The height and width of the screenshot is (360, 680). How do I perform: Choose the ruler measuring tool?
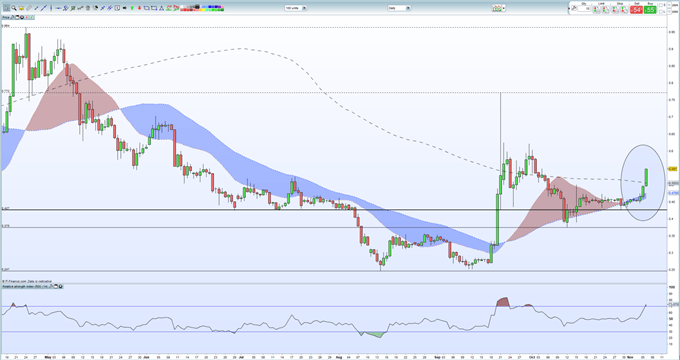click(x=29, y=8)
